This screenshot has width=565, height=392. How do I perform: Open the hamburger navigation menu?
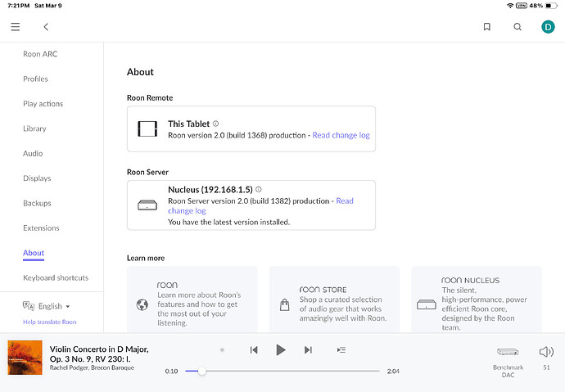click(x=15, y=27)
